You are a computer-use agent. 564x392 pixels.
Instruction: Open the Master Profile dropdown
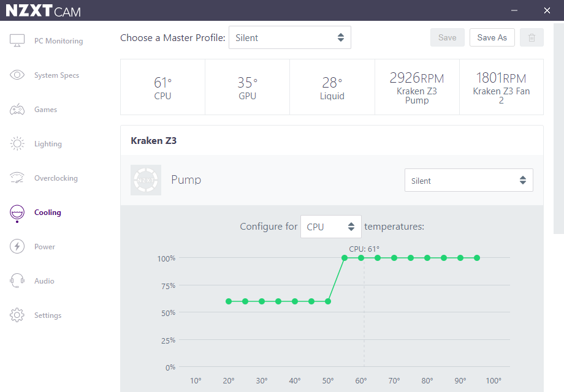(x=290, y=37)
